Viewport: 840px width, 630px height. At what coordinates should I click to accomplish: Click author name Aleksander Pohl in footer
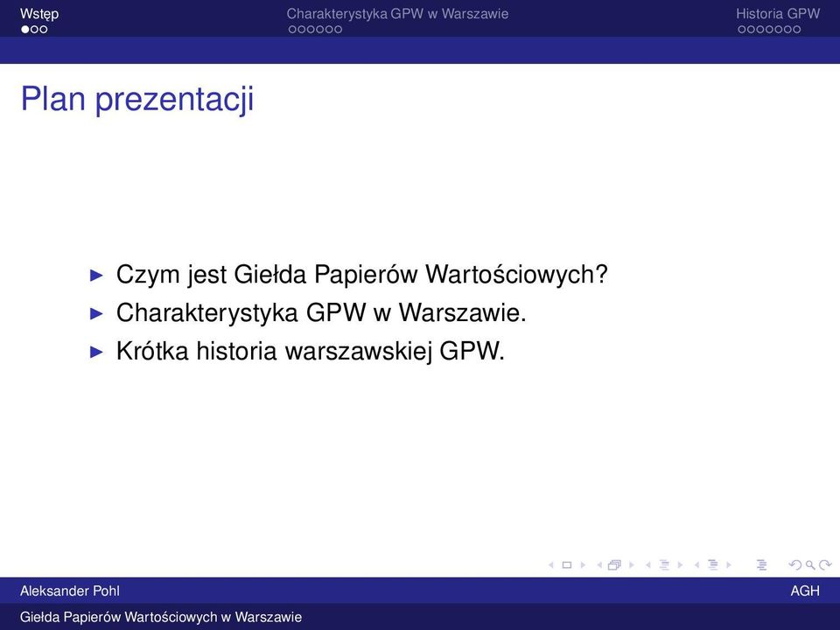coord(70,591)
